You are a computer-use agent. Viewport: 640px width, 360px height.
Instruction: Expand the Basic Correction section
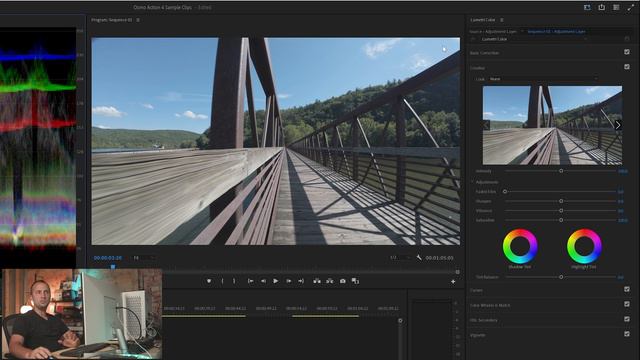(x=484, y=53)
